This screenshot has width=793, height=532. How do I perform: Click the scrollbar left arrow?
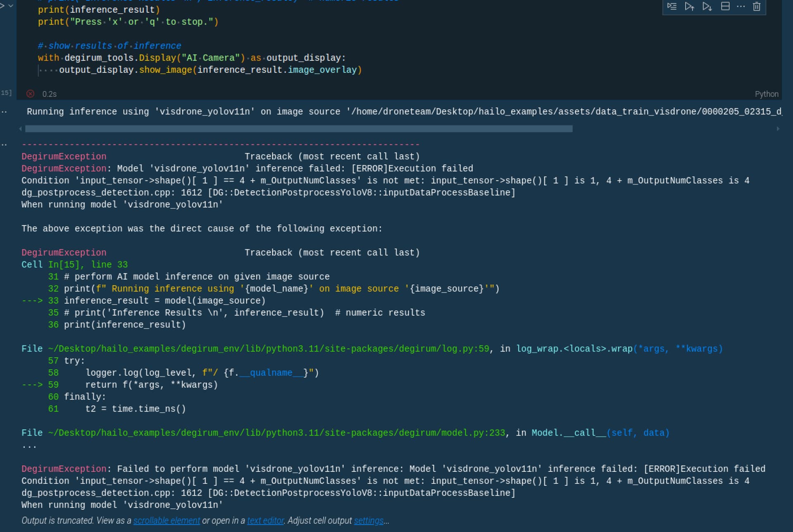[20, 129]
